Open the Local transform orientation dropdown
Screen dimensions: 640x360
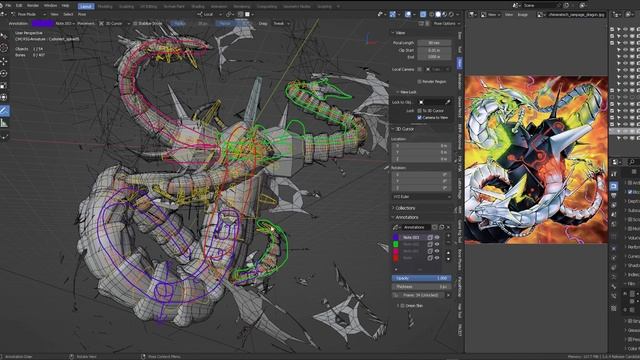click(x=210, y=14)
